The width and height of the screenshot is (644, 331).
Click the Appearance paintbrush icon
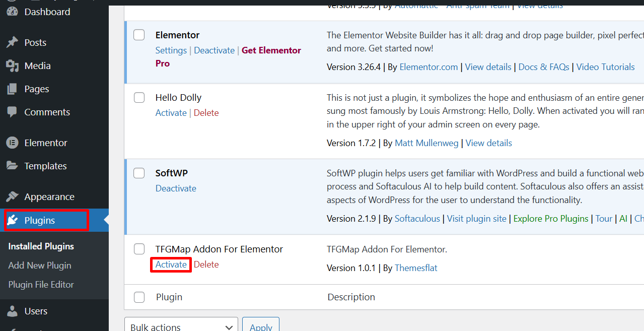pos(12,196)
